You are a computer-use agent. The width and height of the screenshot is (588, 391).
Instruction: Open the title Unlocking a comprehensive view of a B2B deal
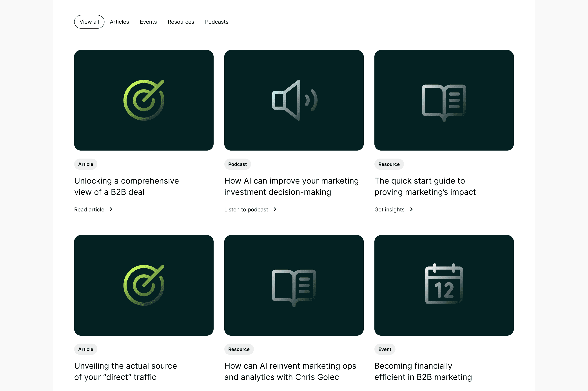[x=126, y=186]
